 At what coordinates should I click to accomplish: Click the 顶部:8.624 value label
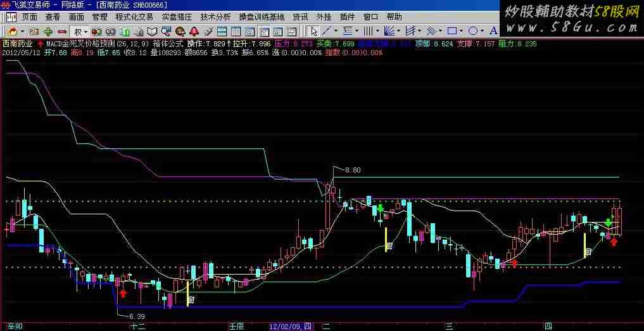[x=434, y=44]
